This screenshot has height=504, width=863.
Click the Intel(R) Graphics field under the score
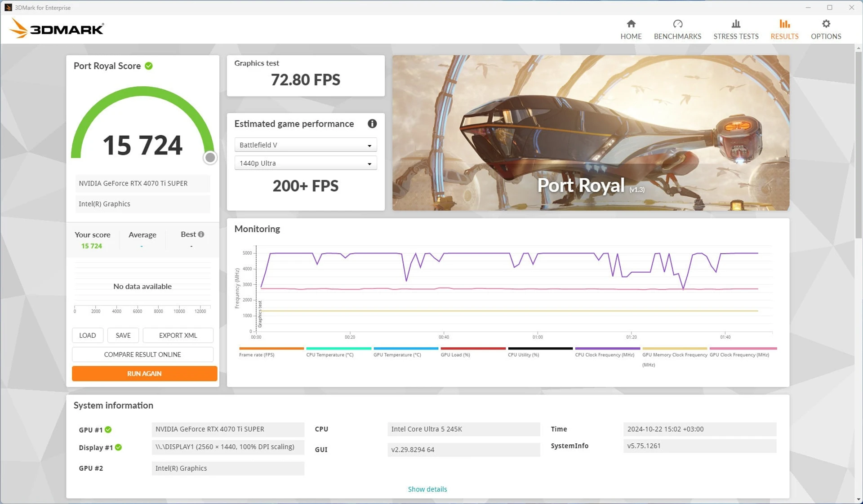(x=142, y=204)
